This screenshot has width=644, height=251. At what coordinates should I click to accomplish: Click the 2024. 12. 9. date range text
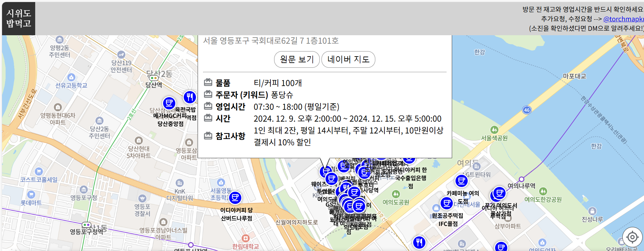pyautogui.click(x=348, y=119)
